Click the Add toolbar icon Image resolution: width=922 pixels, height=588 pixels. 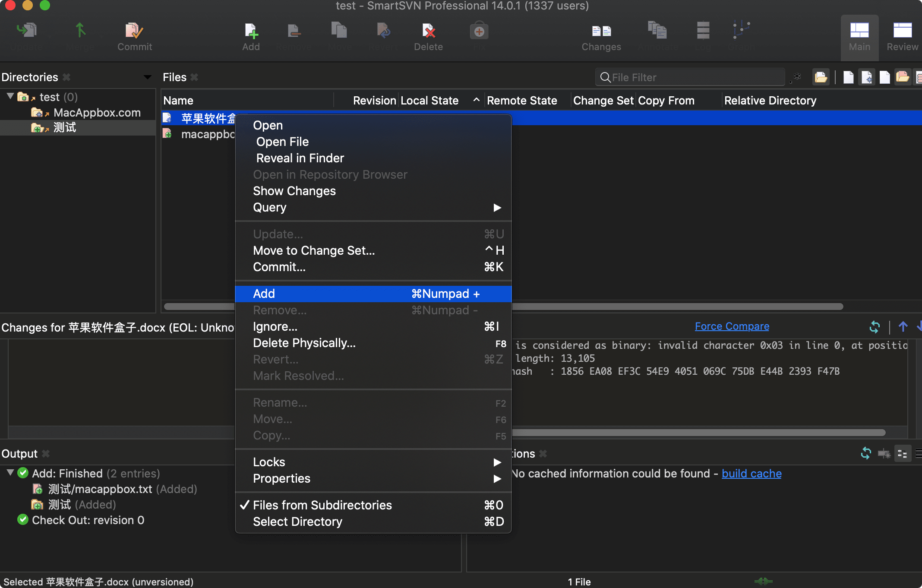251,37
